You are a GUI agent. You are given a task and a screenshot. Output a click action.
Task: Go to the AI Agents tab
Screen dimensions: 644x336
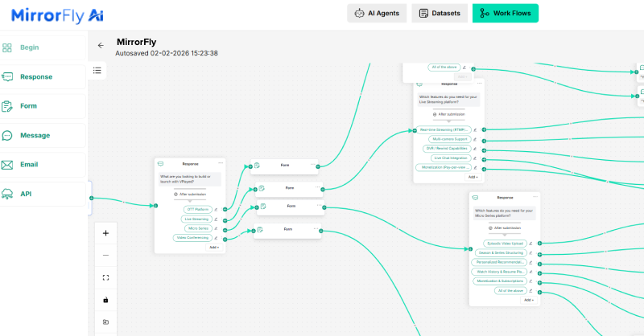coord(377,13)
